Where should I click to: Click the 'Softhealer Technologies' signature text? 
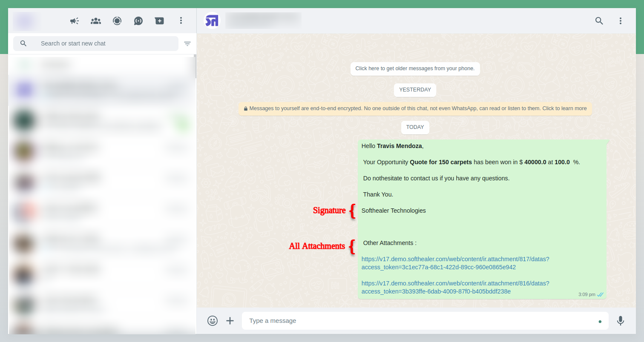[394, 211]
